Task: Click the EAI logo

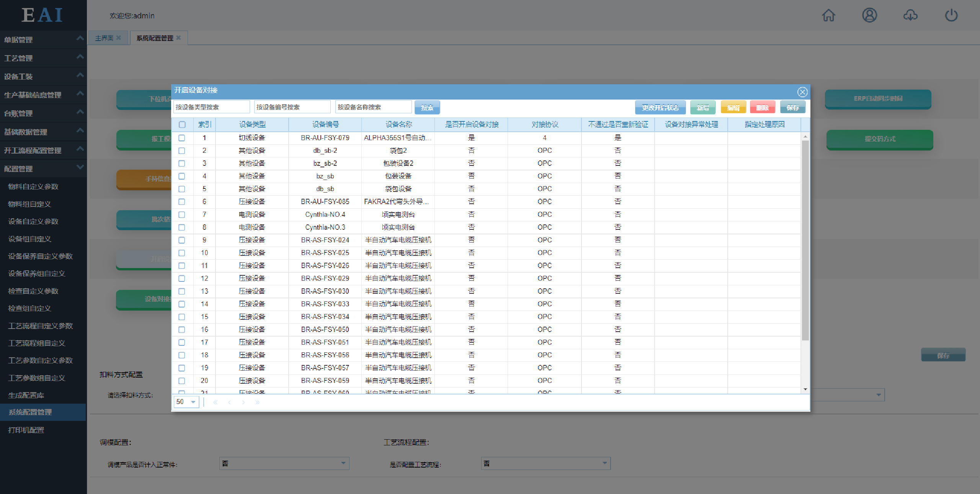Action: point(42,15)
